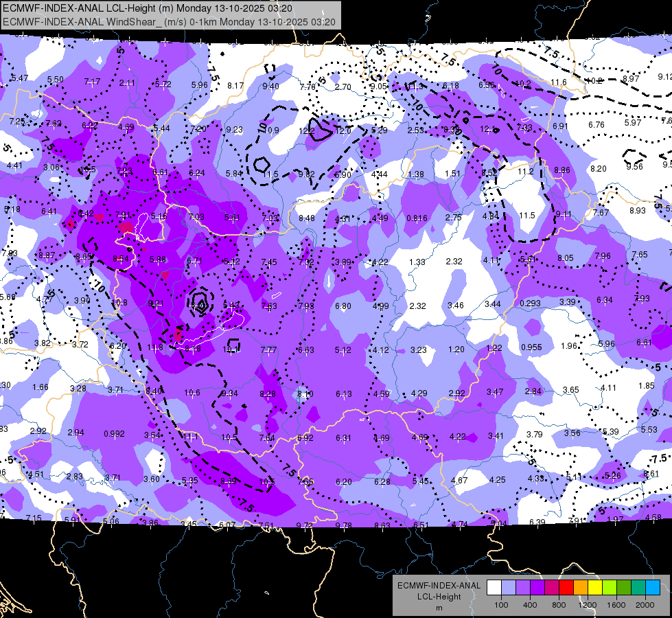Click the LCL-Height title line at top
The image size is (672, 618).
point(148,8)
